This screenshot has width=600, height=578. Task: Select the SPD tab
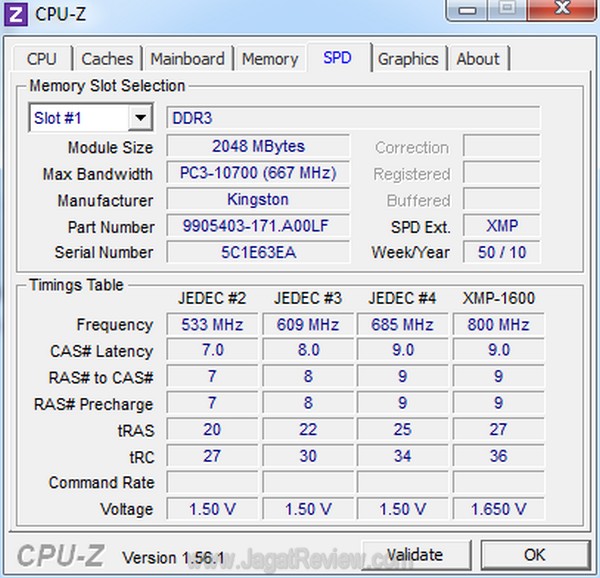[338, 58]
